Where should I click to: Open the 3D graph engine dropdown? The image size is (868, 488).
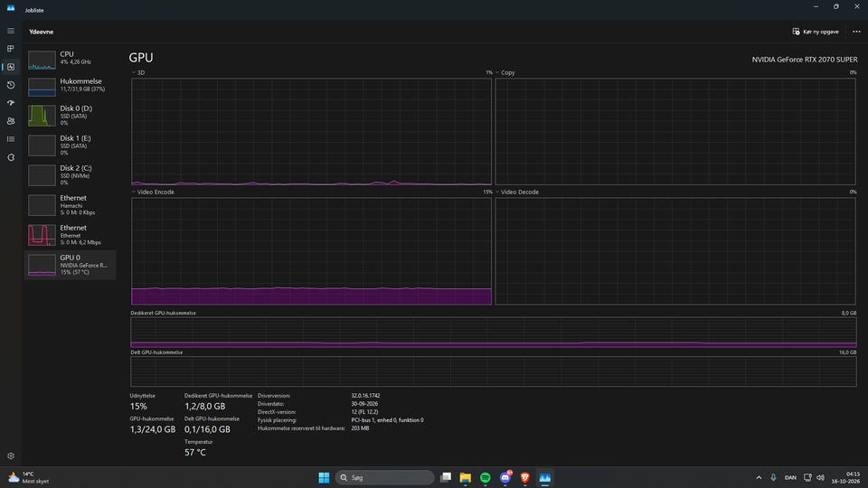click(x=137, y=72)
